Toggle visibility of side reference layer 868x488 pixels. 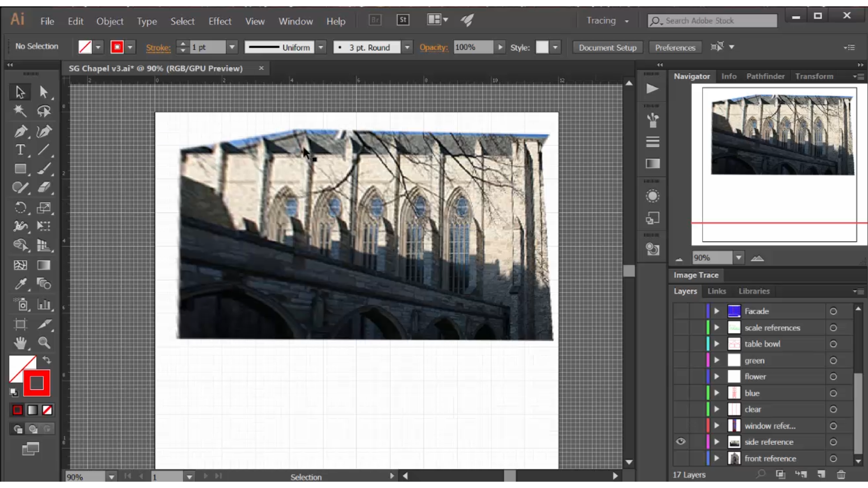pyautogui.click(x=681, y=441)
